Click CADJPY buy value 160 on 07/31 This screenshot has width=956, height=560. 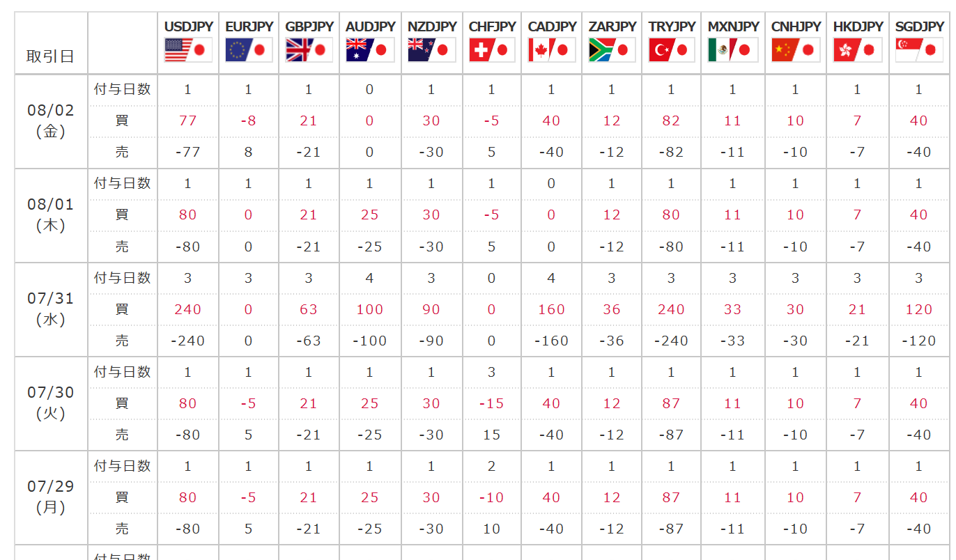click(552, 309)
